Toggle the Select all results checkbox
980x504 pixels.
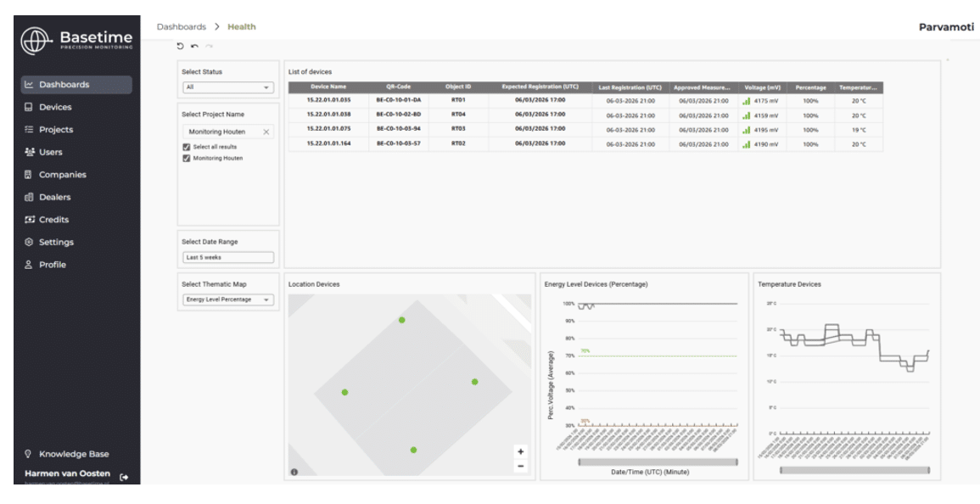tap(187, 147)
